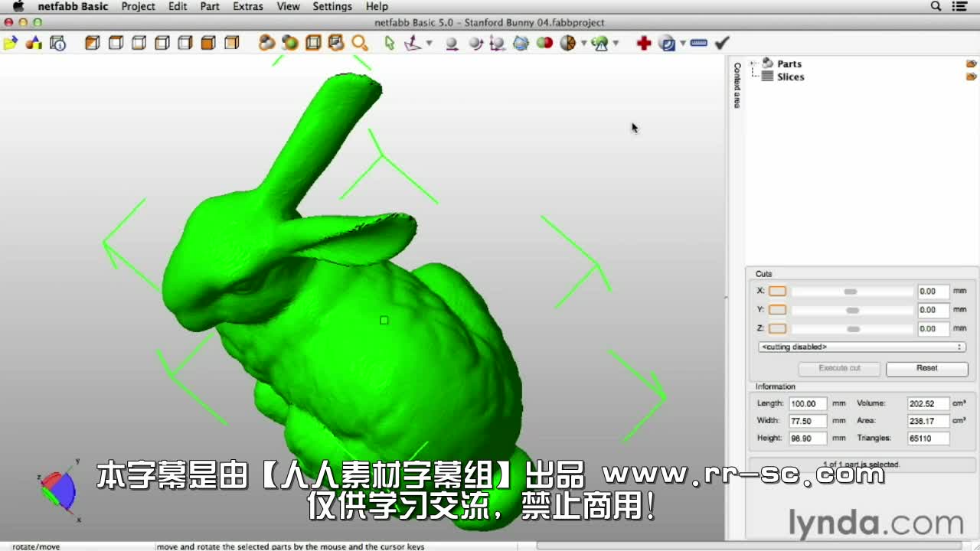This screenshot has width=980, height=551.
Task: Click the blue ruler icon
Action: (698, 44)
